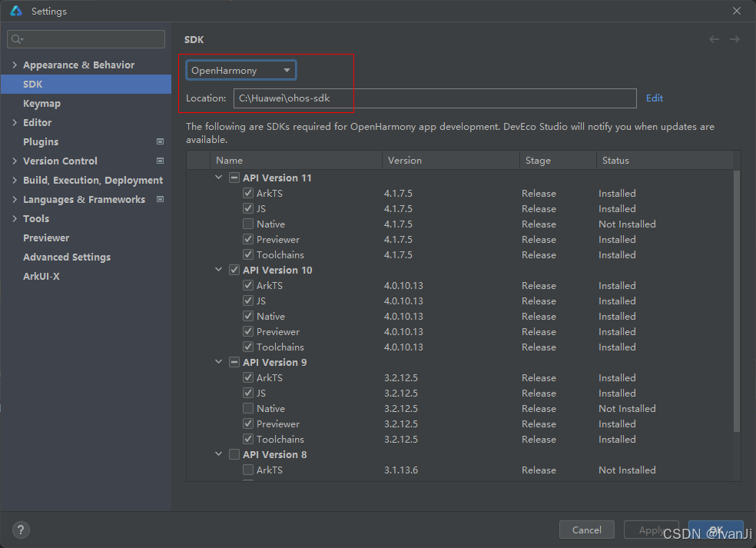756x548 pixels.
Task: Click Edit link beside SDK location
Action: pos(655,98)
